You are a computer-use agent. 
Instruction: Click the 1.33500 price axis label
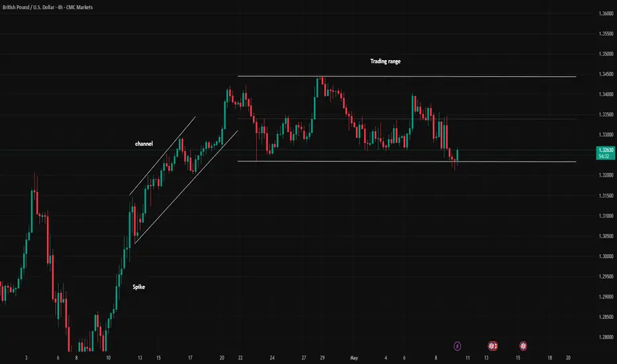[x=606, y=114]
